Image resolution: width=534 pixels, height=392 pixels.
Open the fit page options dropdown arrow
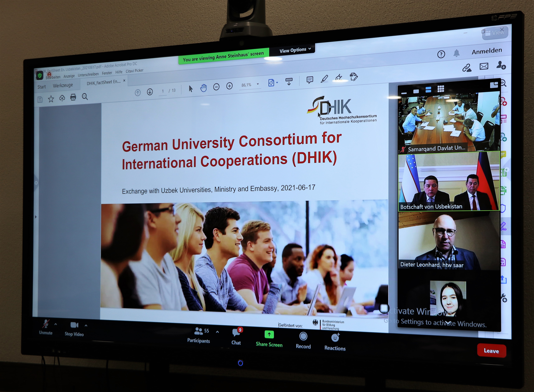pyautogui.click(x=277, y=83)
